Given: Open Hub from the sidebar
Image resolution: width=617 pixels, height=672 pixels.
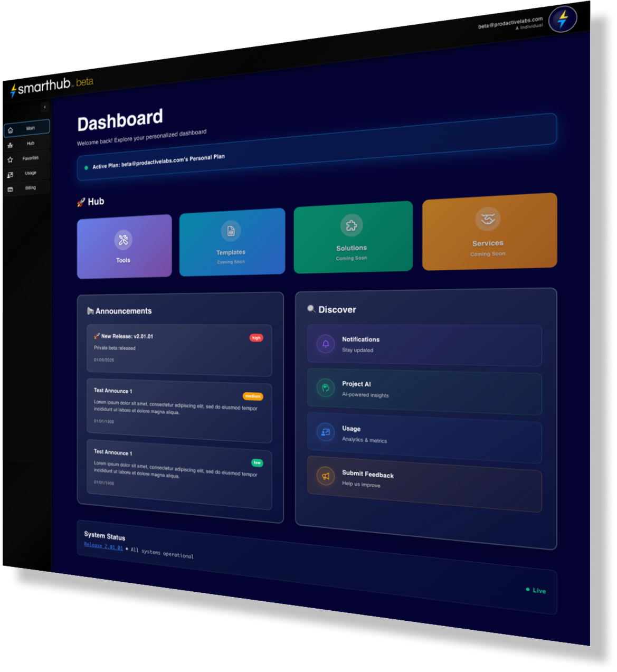Looking at the screenshot, I should (27, 144).
